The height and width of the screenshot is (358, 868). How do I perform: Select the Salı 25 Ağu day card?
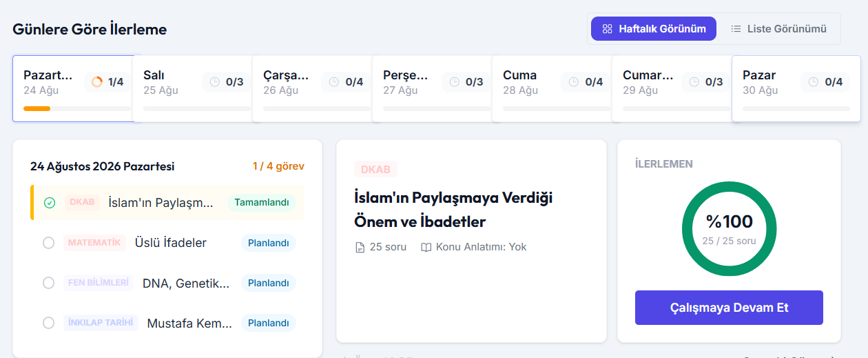point(193,88)
